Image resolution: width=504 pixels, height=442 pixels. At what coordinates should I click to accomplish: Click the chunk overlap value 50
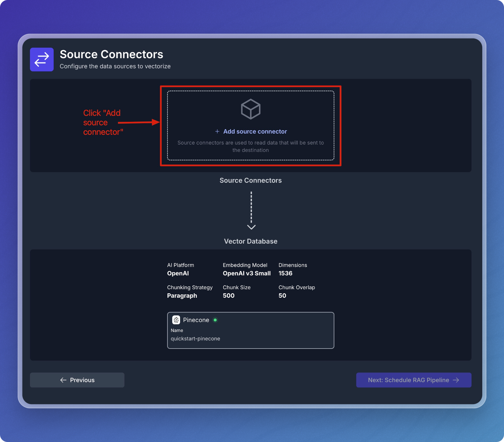coord(282,296)
